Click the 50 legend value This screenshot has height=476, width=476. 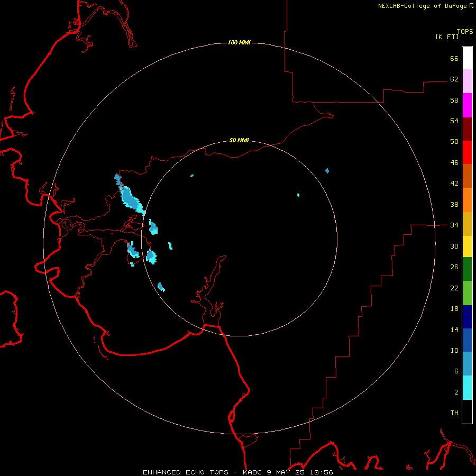[x=454, y=141]
